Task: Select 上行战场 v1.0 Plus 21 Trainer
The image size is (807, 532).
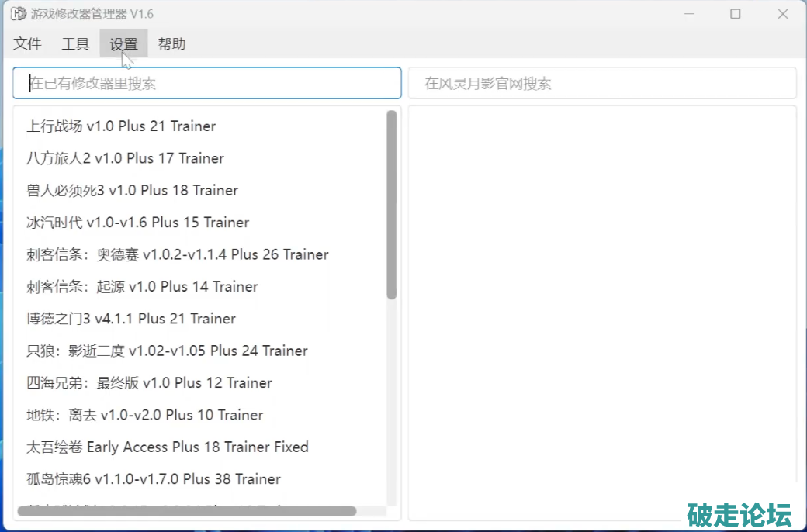Action: pyautogui.click(x=121, y=126)
